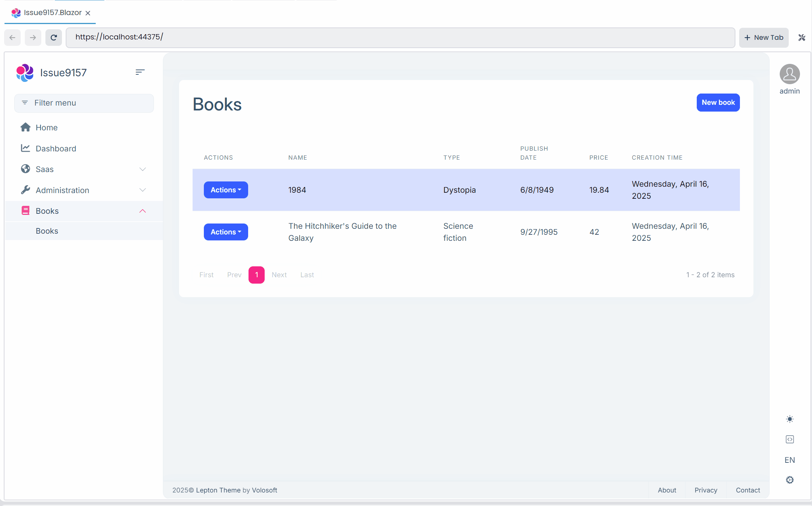
Task: Expand the Saas menu chevron
Action: click(x=143, y=169)
